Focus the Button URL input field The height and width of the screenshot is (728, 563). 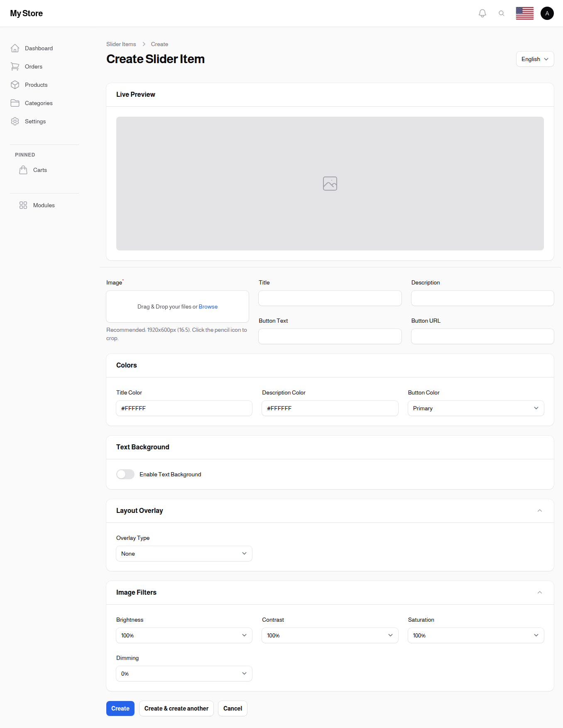[482, 336]
